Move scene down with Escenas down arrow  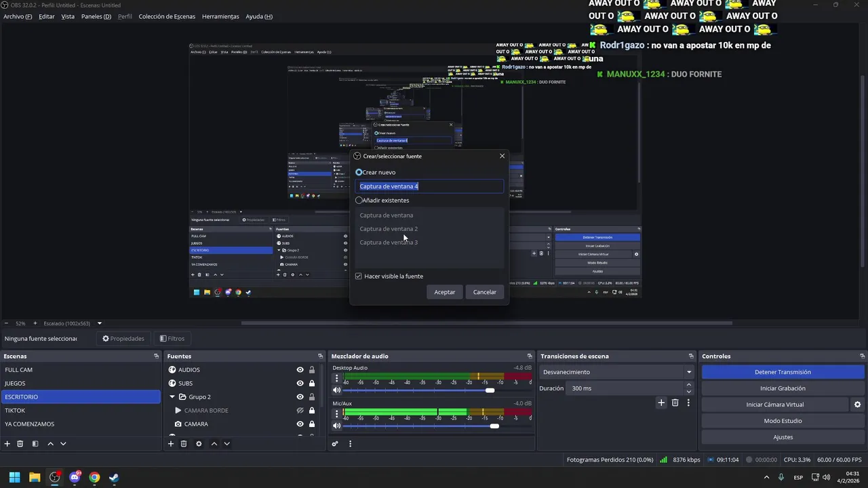click(x=63, y=444)
